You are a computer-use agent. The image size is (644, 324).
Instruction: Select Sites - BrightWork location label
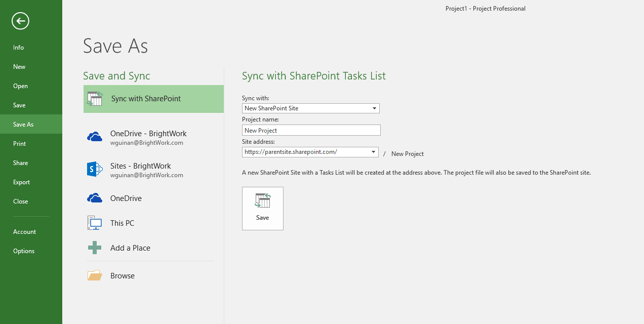pos(141,166)
